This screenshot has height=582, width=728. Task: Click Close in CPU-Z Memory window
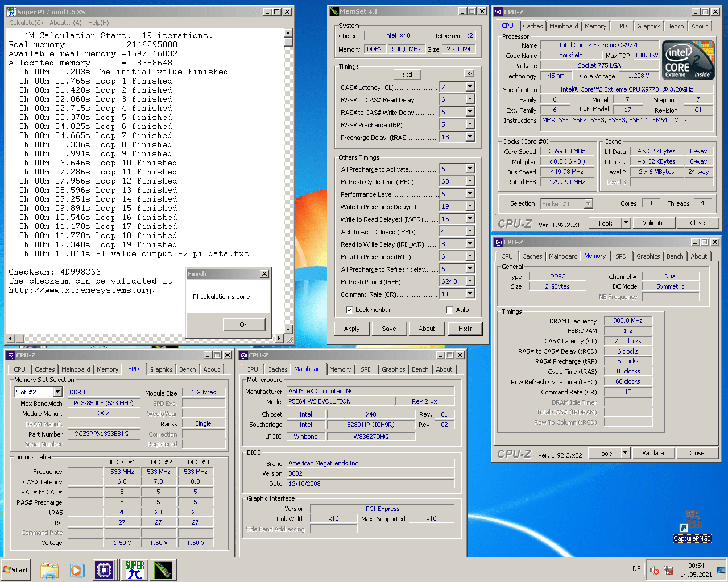(x=697, y=453)
